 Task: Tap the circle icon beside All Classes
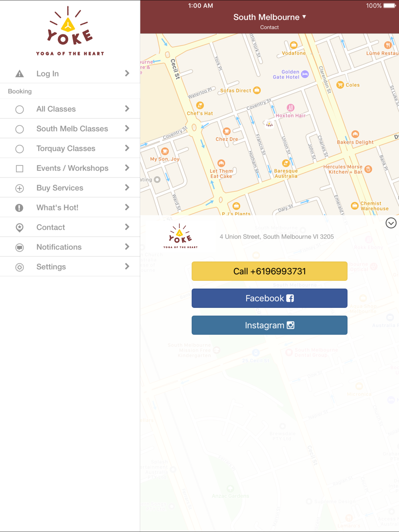[x=20, y=109]
